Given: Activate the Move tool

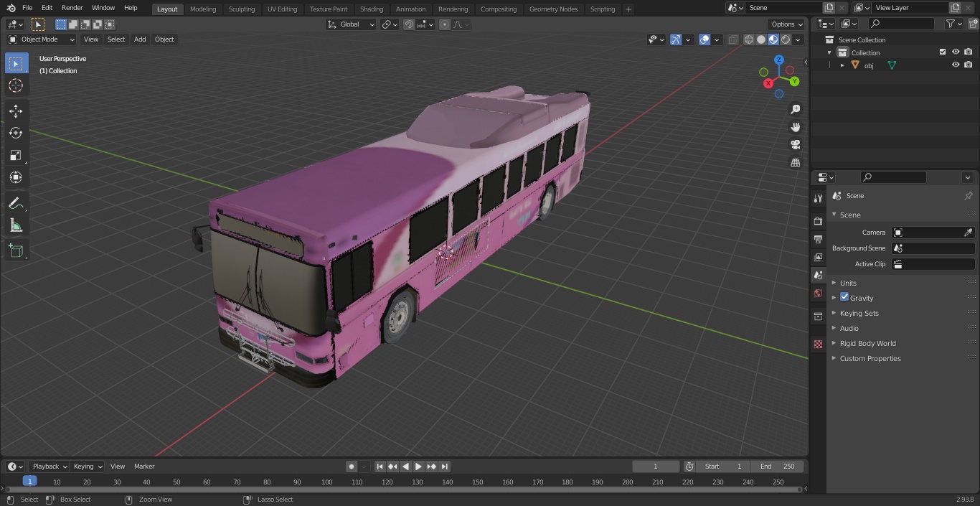Looking at the screenshot, I should click(16, 111).
